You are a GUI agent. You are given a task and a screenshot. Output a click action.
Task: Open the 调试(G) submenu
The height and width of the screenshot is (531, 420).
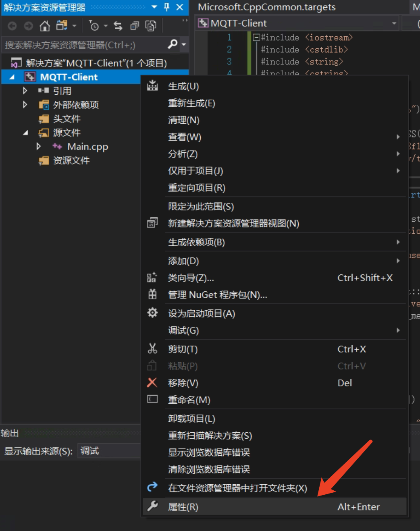click(274, 330)
